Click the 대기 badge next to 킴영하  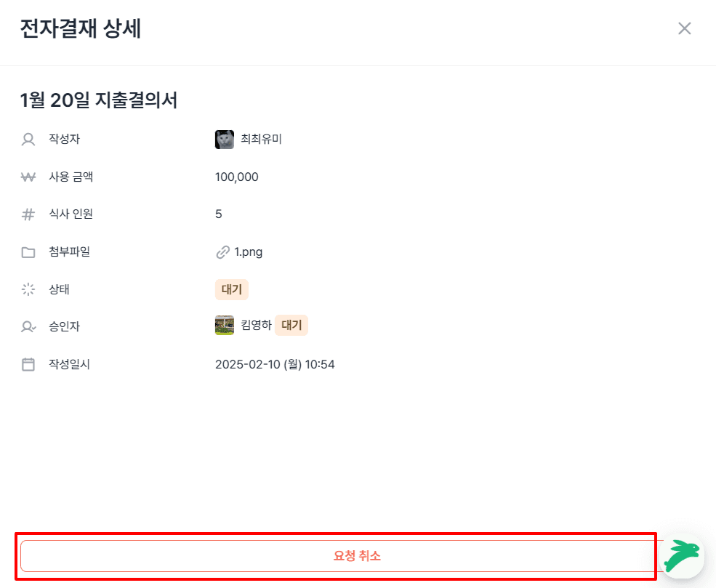(291, 325)
